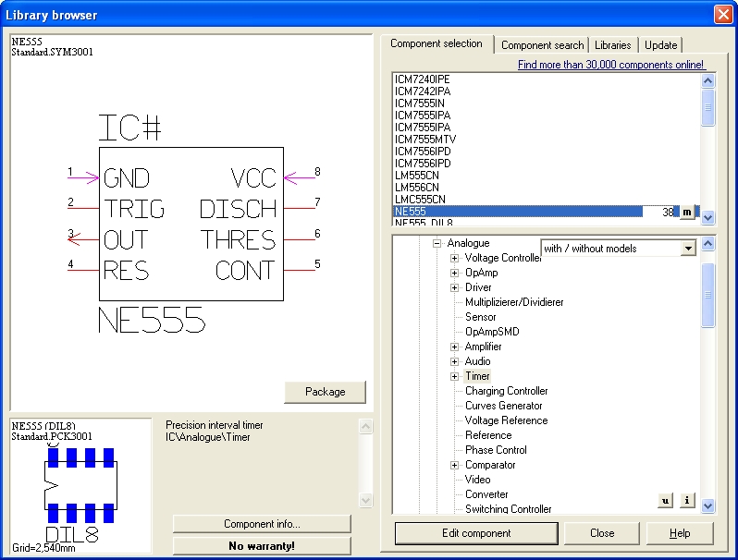Open 'Find more than 30,000 components online' link
738x560 pixels.
(x=611, y=65)
